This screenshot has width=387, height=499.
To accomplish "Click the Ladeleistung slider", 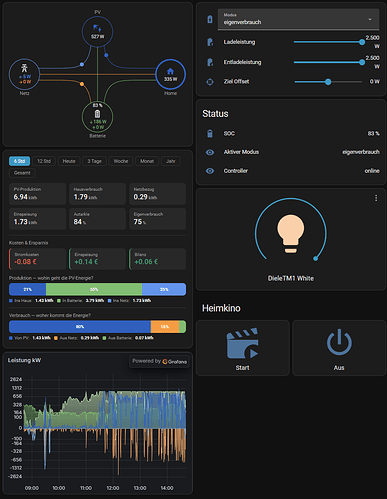I will (328, 42).
